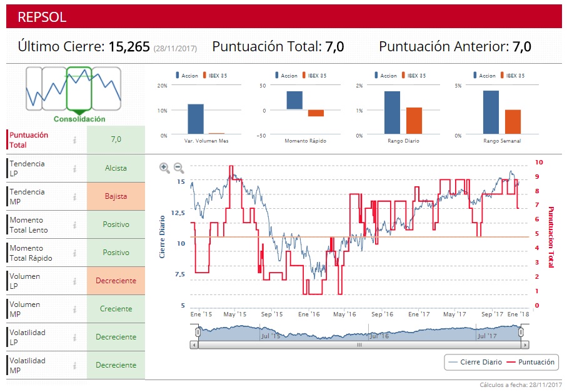The height and width of the screenshot is (392, 567).
Task: Click the May '16 x-axis label
Action: (x=344, y=314)
